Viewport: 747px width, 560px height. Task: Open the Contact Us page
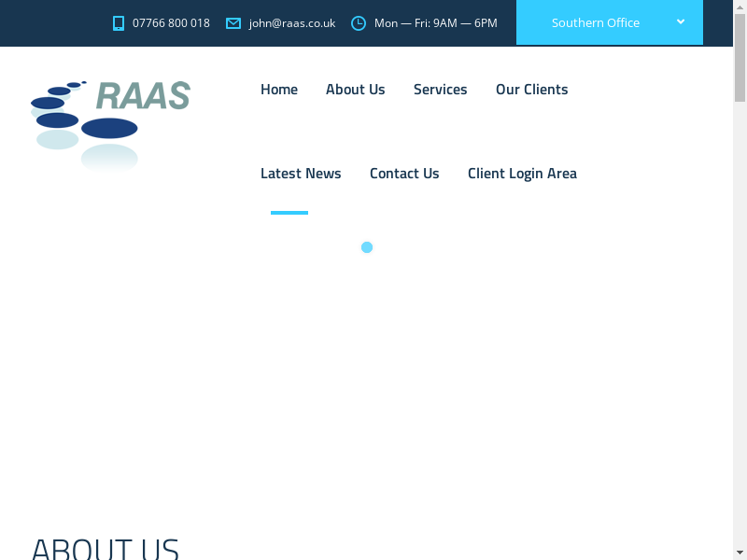click(x=404, y=174)
